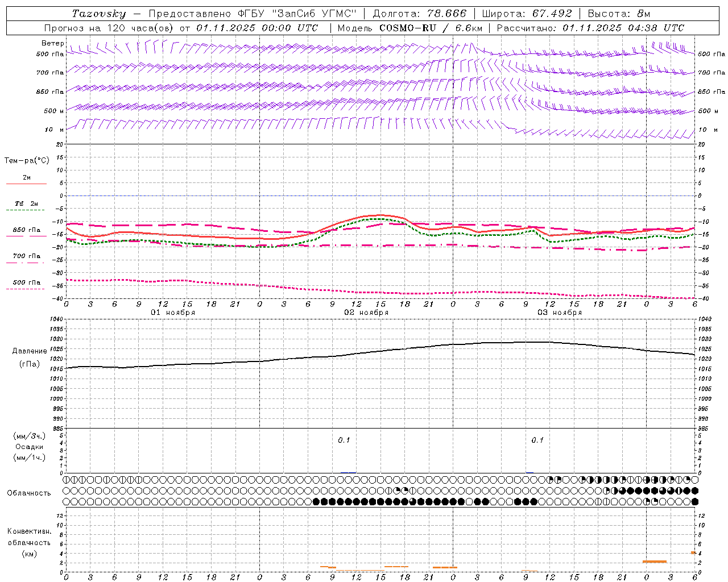Click the Конвективн. convective cloud label

[x=29, y=531]
